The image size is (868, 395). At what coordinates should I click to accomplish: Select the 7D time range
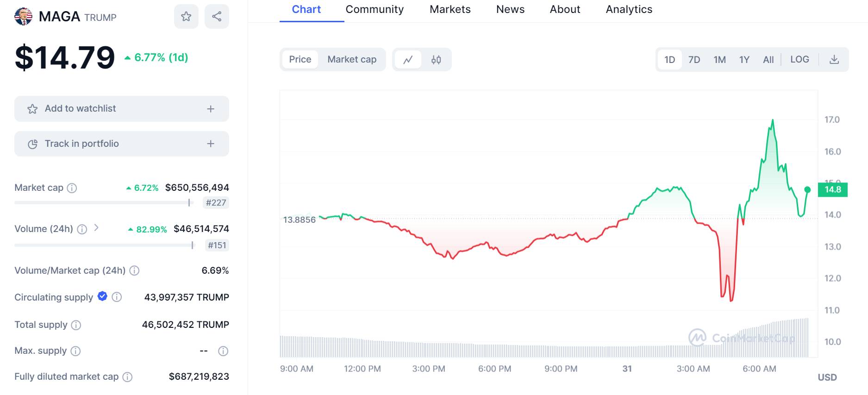coord(694,60)
